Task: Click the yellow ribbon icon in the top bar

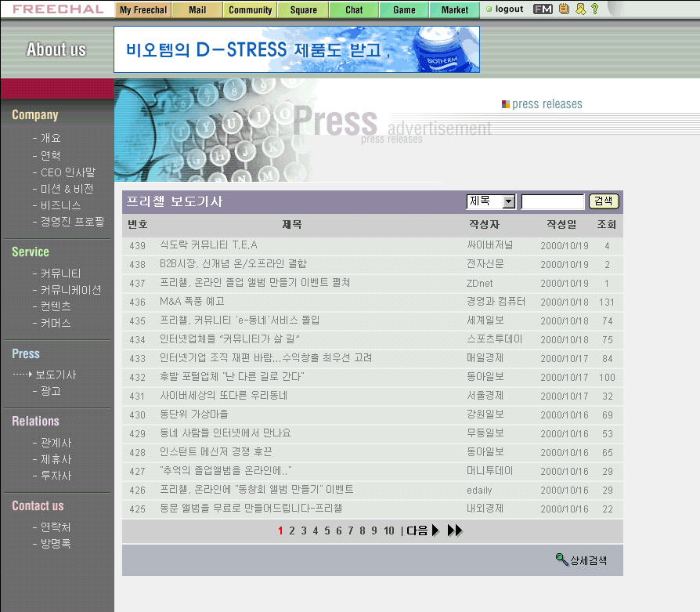Action: [x=580, y=9]
